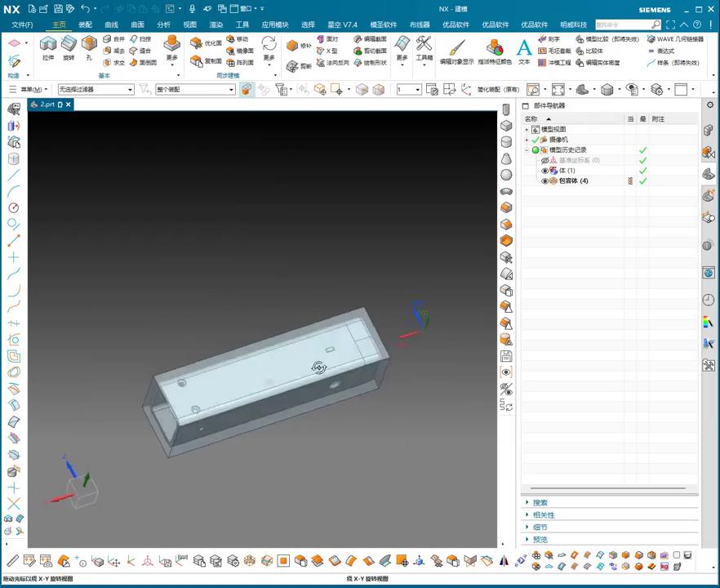Viewport: 720px width, 588px height.
Task: Open the 无选择过滤器 dropdown
Action: pos(96,90)
